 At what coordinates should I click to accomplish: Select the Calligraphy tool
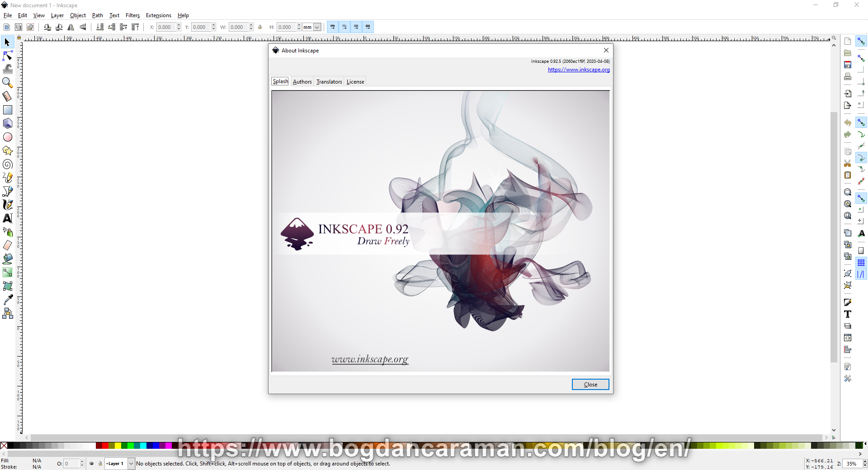(x=7, y=205)
